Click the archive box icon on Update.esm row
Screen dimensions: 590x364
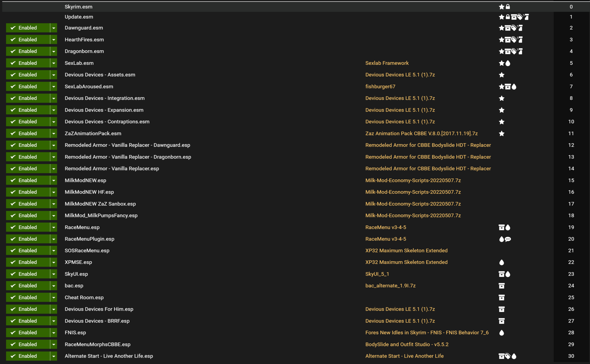tap(514, 17)
